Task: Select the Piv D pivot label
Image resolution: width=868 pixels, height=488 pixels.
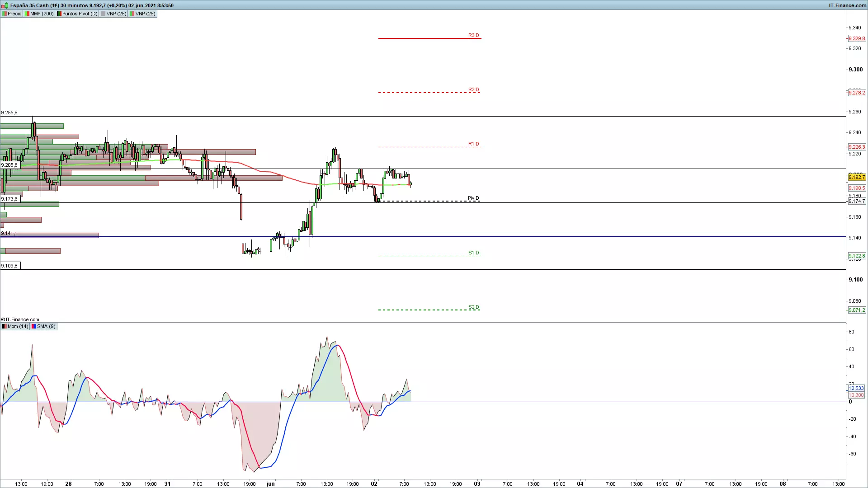Action: 473,198
